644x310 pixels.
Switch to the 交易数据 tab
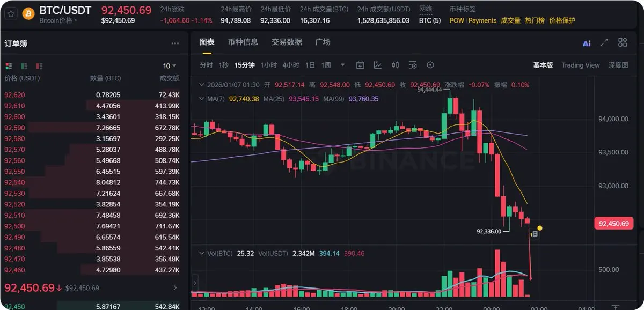[287, 42]
